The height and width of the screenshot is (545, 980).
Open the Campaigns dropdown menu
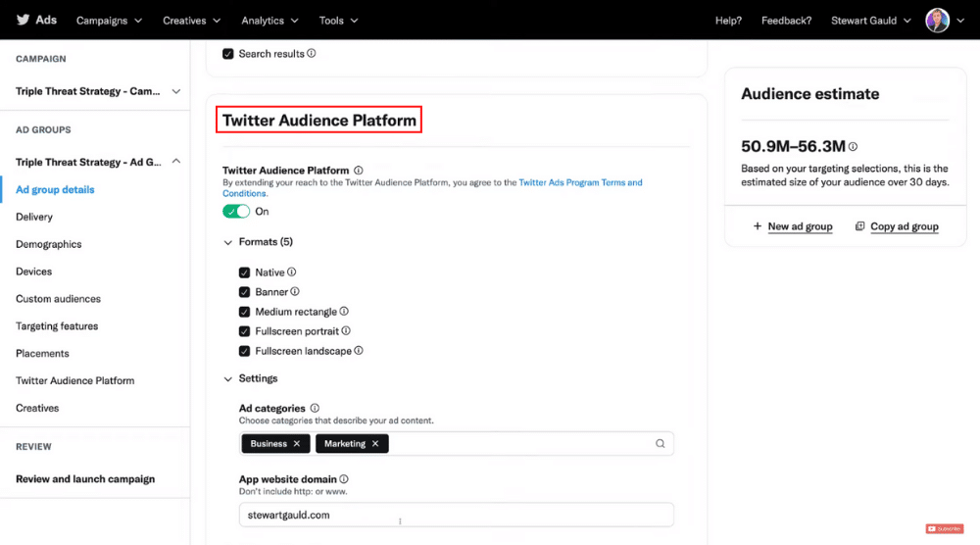click(x=110, y=21)
